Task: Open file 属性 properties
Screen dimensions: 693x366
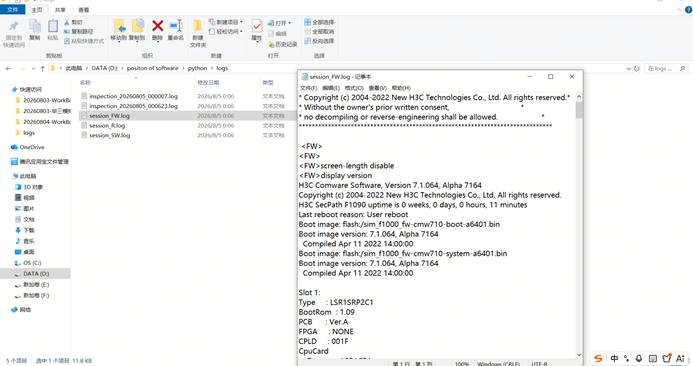Action: coord(257,30)
